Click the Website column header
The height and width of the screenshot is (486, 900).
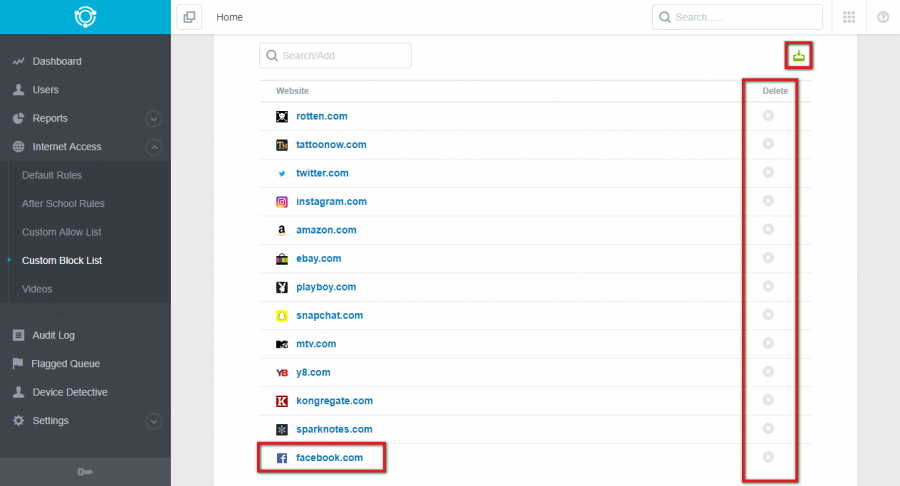[292, 91]
